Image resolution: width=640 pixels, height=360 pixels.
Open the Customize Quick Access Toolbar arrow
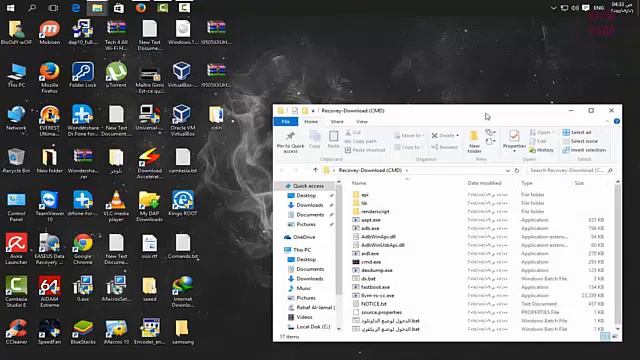(x=313, y=111)
